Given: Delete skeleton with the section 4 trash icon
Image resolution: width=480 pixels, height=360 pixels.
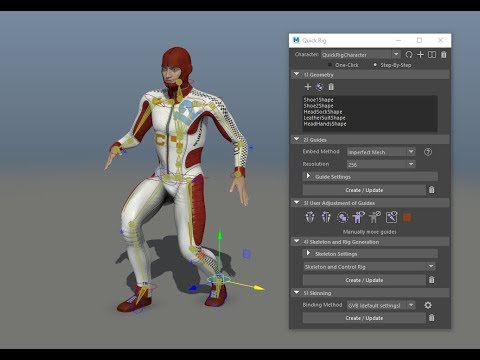Looking at the screenshot, I should pos(432,280).
